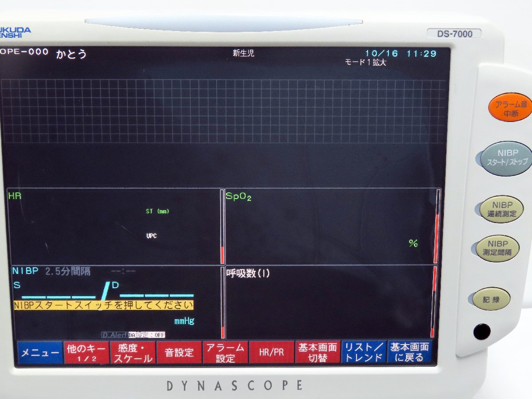Screen dimensions: 532x399
Task: Tap the OPE-000 bed ID label
Action: point(24,52)
